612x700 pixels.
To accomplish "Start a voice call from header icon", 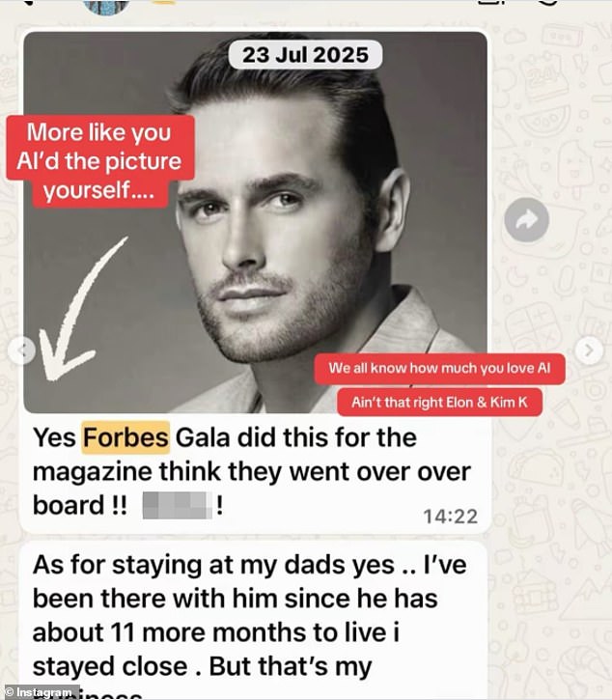I will pyautogui.click(x=546, y=2).
